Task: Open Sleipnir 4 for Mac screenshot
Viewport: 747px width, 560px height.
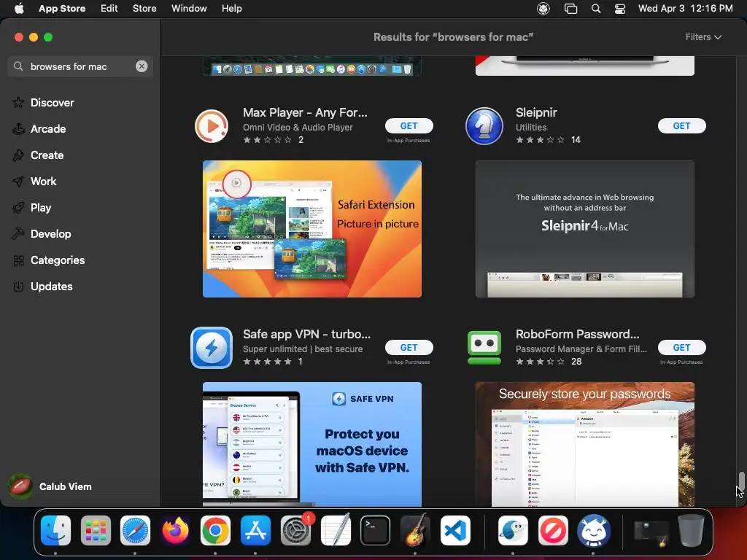Action: click(x=585, y=229)
